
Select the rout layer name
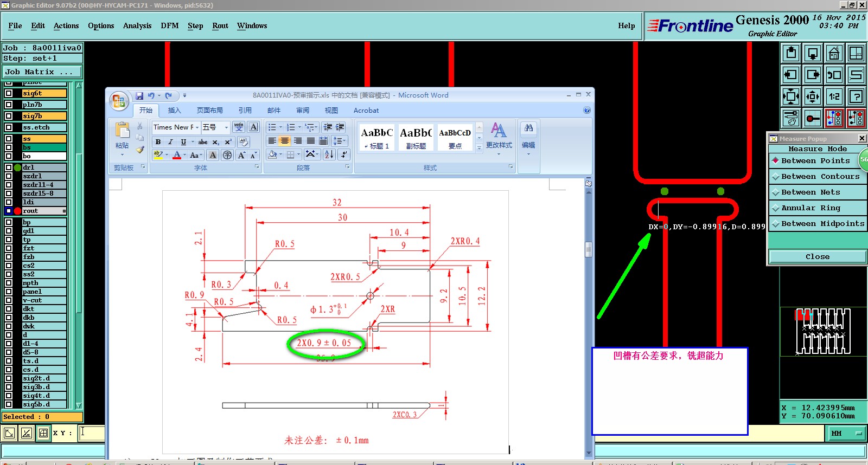pos(44,211)
